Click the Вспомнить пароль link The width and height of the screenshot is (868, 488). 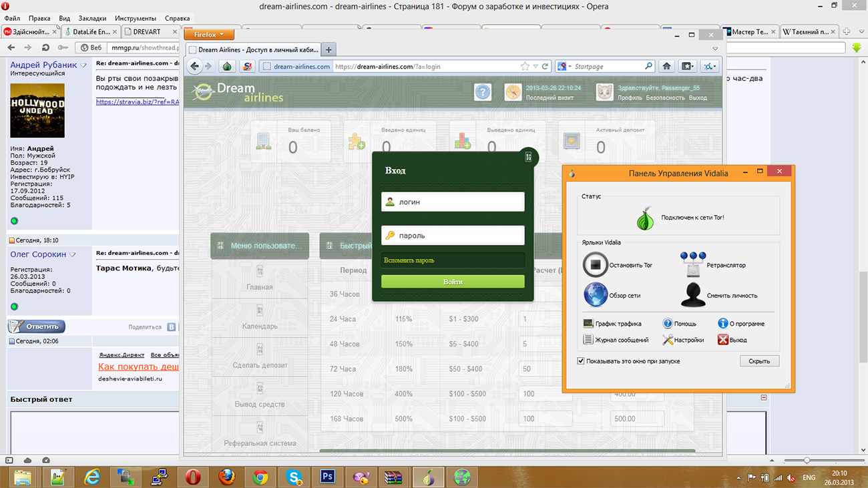point(409,260)
